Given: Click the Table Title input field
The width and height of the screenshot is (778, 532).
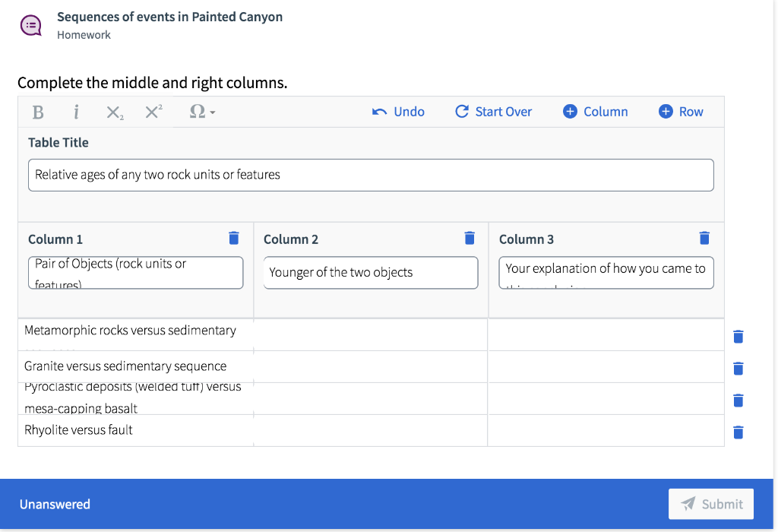Looking at the screenshot, I should 371,175.
